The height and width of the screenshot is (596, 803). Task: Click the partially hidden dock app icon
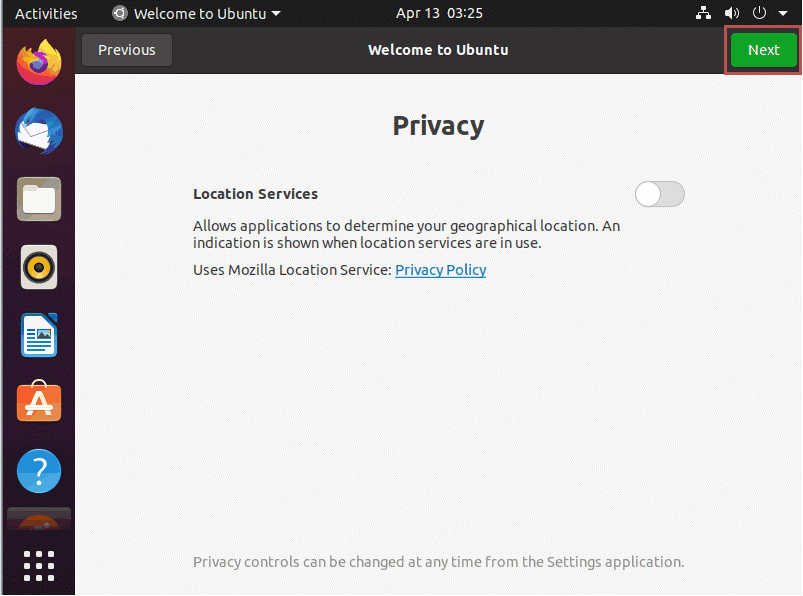click(39, 519)
